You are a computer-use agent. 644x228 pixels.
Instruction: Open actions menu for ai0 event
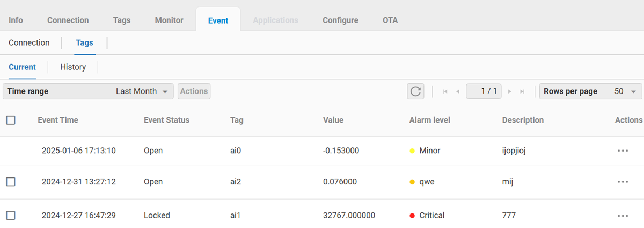pos(623,151)
